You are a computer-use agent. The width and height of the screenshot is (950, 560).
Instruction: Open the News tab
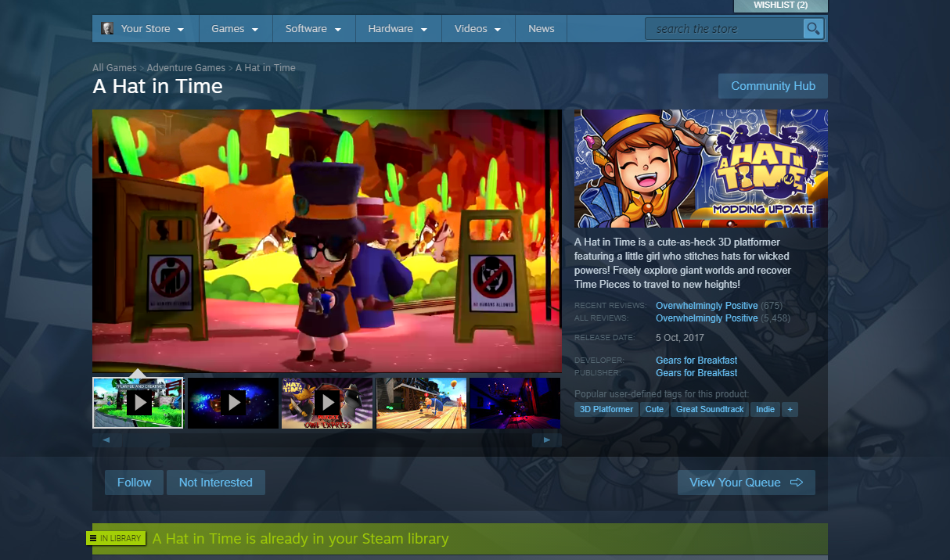coord(542,29)
